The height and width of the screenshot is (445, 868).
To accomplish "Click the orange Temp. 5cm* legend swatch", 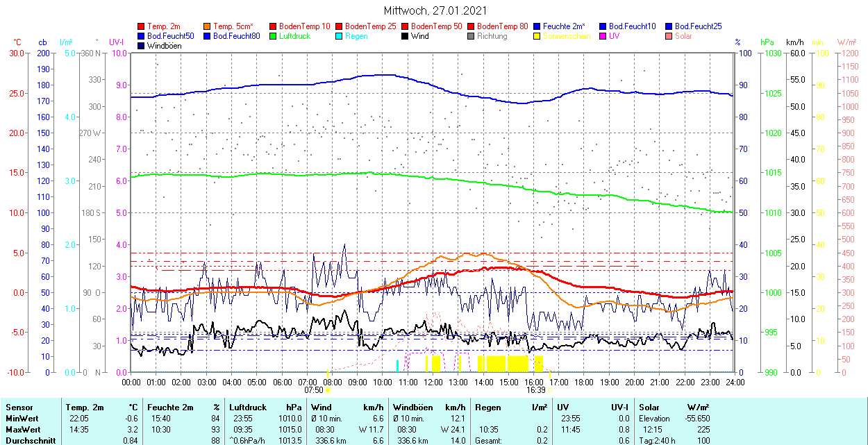I will point(208,26).
